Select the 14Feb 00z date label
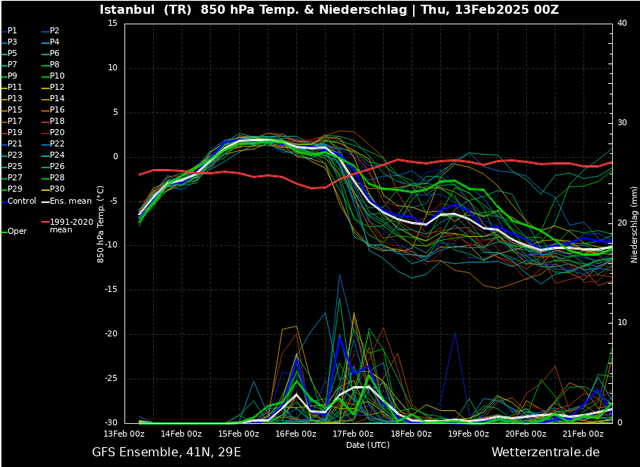 pos(182,434)
